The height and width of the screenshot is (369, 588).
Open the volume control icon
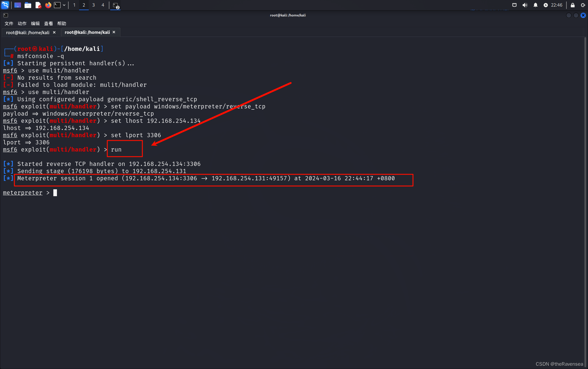(525, 5)
